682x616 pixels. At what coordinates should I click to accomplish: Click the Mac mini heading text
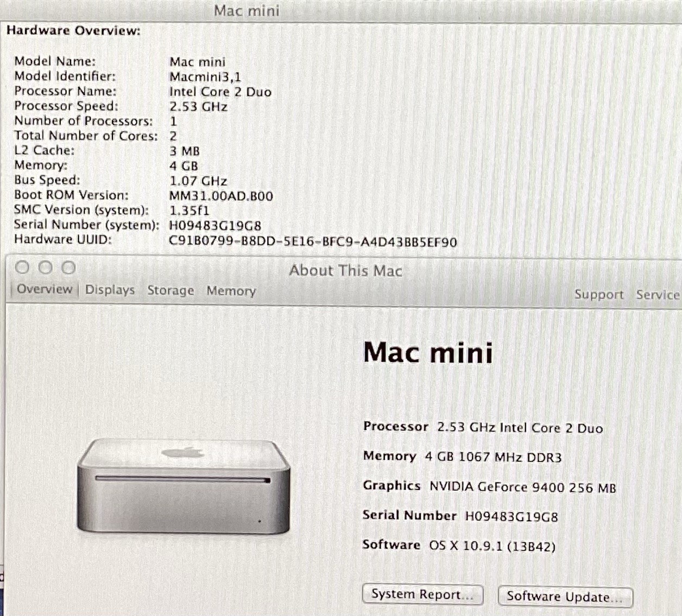(428, 353)
